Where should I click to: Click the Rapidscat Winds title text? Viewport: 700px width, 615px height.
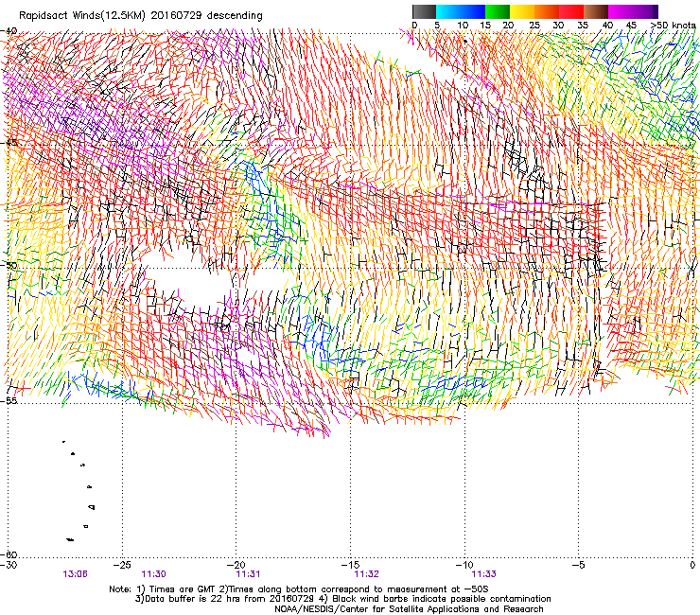[141, 16]
